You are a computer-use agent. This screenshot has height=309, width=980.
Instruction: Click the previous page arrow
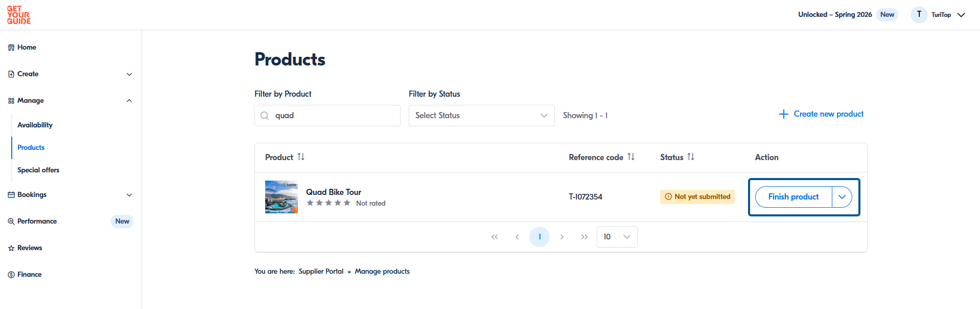pos(517,237)
